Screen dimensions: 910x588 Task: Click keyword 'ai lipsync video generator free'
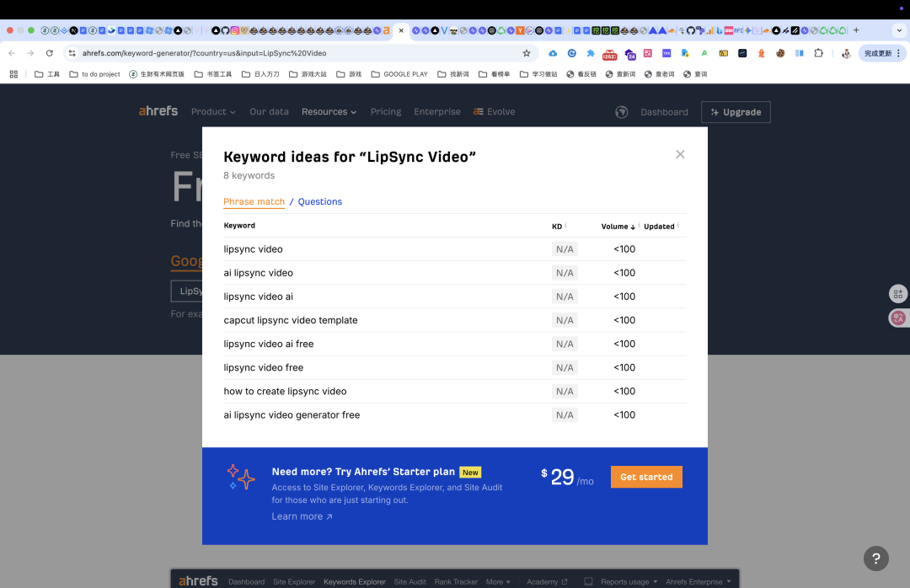click(292, 415)
